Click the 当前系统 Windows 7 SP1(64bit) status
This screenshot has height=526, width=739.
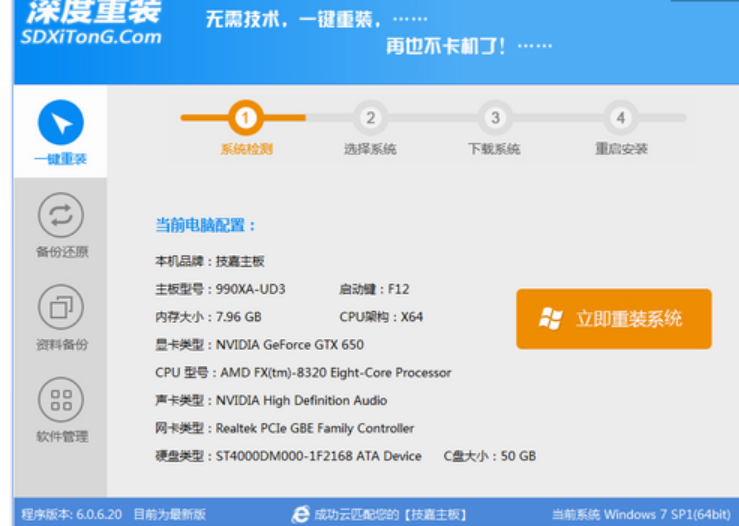(641, 514)
